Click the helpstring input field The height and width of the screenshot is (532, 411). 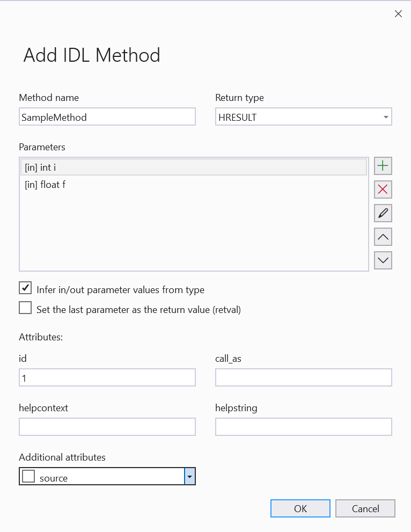(303, 426)
